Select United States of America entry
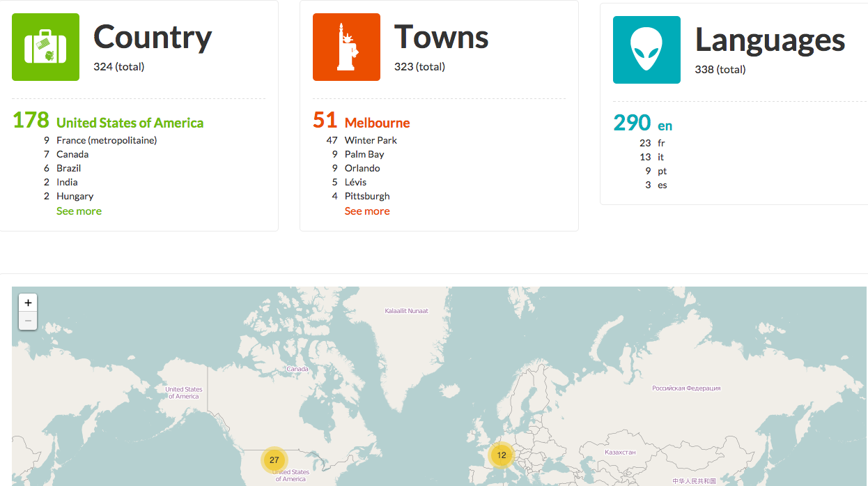Image resolution: width=868 pixels, height=486 pixels. pyautogui.click(x=130, y=123)
